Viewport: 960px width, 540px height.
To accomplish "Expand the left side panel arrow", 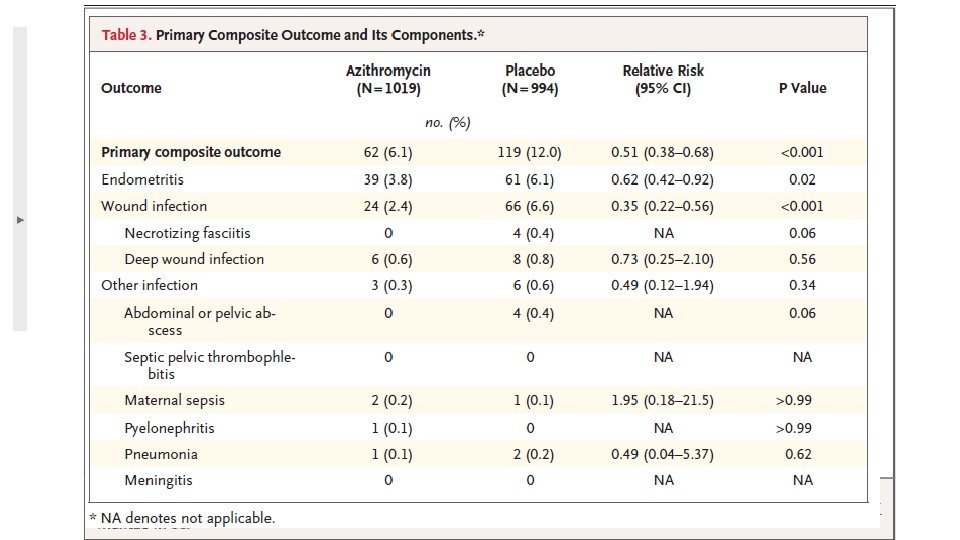I will coord(20,220).
